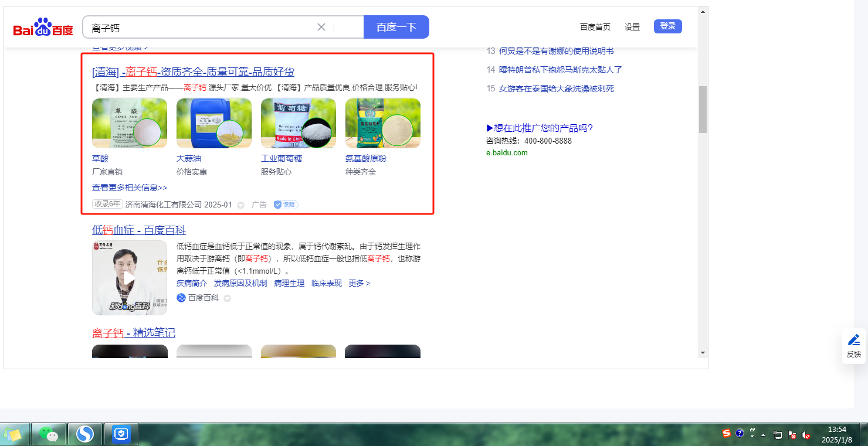The height and width of the screenshot is (446, 868).
Task: Click the 反馈 feedback button
Action: click(854, 346)
